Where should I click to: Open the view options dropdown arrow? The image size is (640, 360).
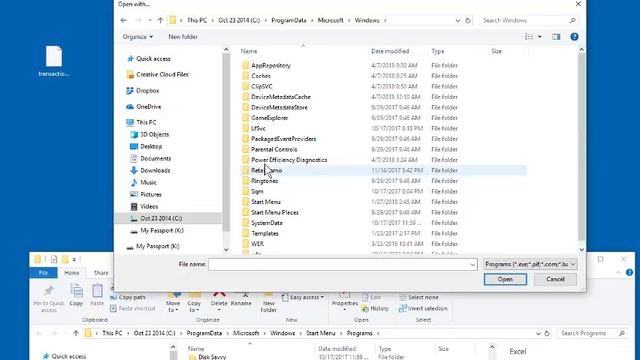pos(540,37)
